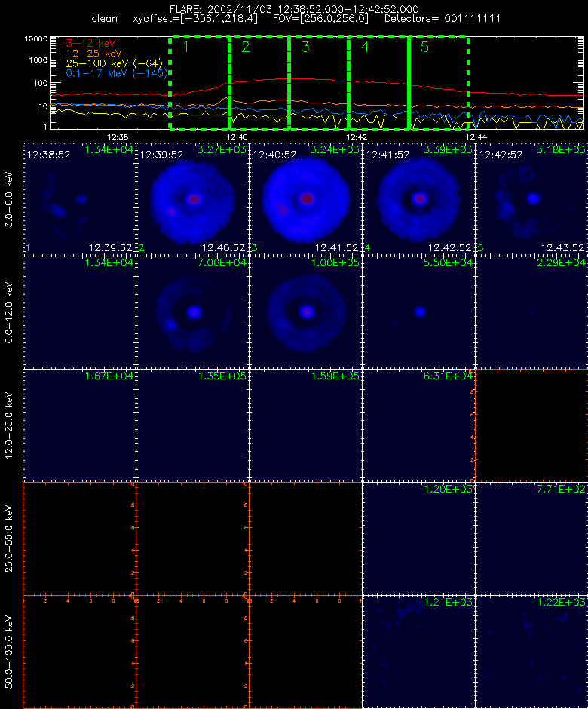
Task: Click the 10000 y-axis label on the light curve
Action: pyautogui.click(x=36, y=39)
